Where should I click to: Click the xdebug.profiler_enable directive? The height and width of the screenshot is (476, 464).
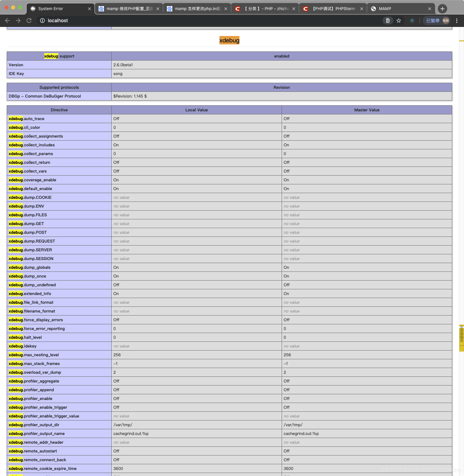tap(31, 399)
